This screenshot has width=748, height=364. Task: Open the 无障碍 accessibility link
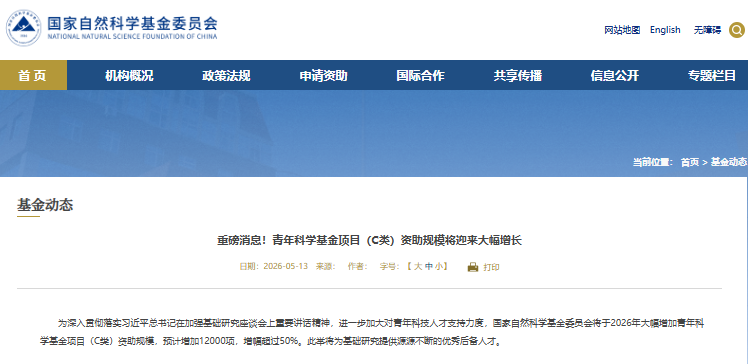point(707,31)
